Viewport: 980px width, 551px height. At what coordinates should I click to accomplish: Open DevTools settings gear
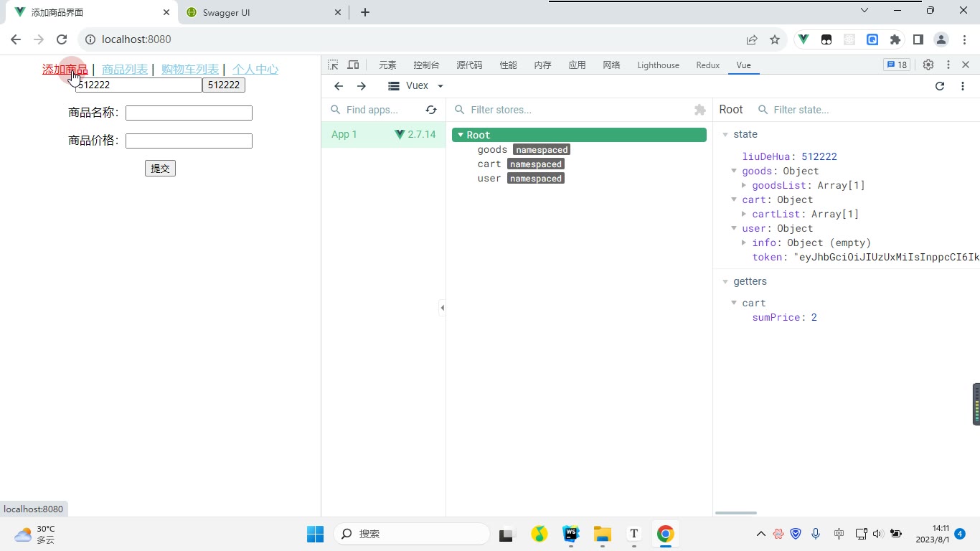click(928, 65)
